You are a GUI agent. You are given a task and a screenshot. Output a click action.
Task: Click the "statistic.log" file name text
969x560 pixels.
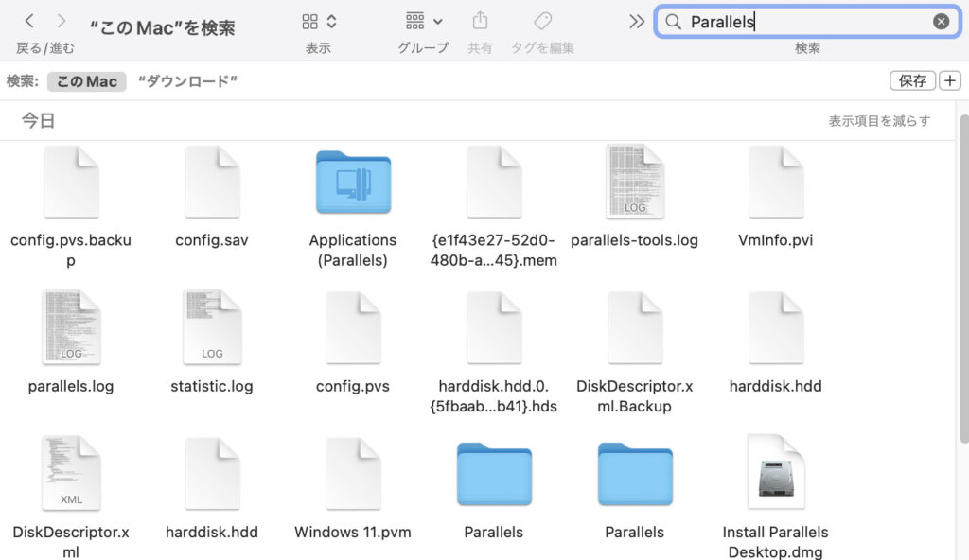[212, 386]
